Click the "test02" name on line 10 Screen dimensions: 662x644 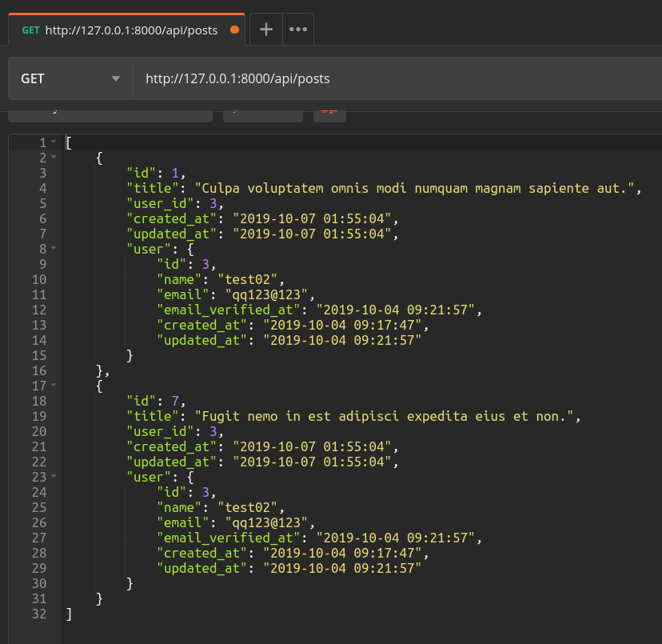(x=247, y=279)
